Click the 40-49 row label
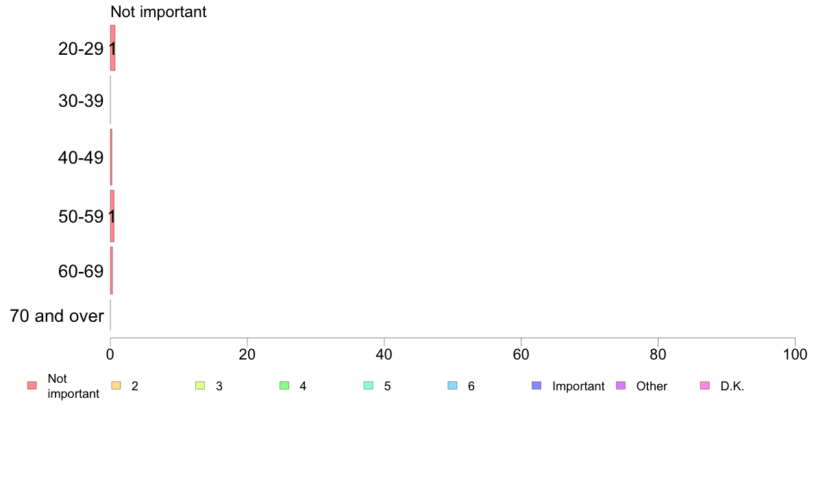 [81, 157]
